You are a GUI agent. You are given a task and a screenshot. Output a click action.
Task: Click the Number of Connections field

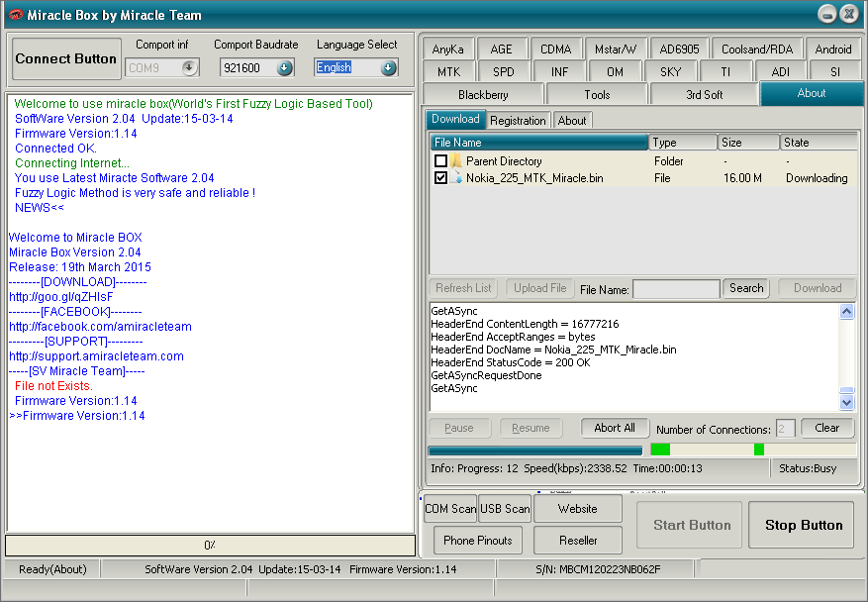[786, 428]
